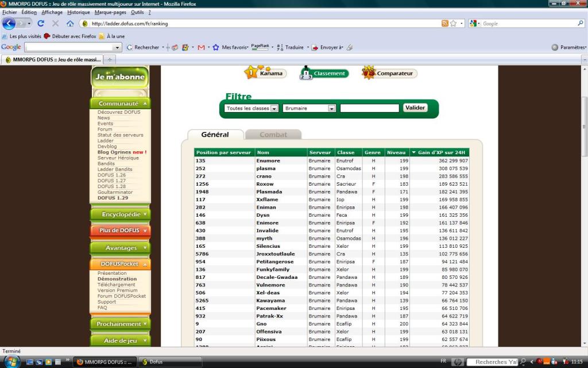588x368 pixels.
Task: Open the Marque-pages menu
Action: [x=110, y=13]
